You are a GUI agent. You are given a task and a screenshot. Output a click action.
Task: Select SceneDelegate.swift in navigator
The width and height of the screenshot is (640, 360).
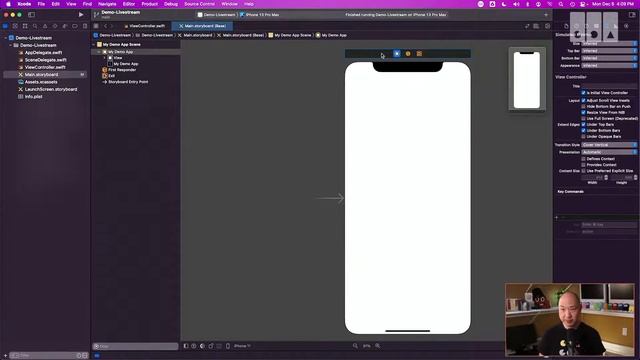coord(45,60)
